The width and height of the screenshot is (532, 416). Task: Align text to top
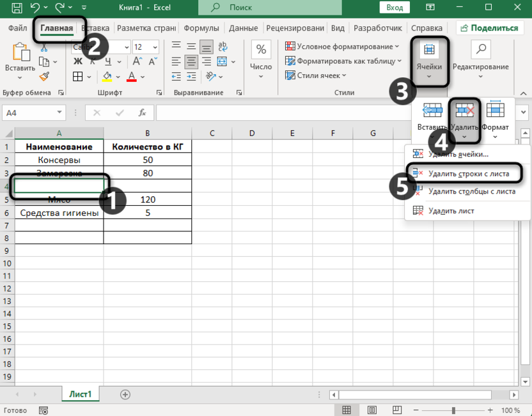(x=176, y=47)
